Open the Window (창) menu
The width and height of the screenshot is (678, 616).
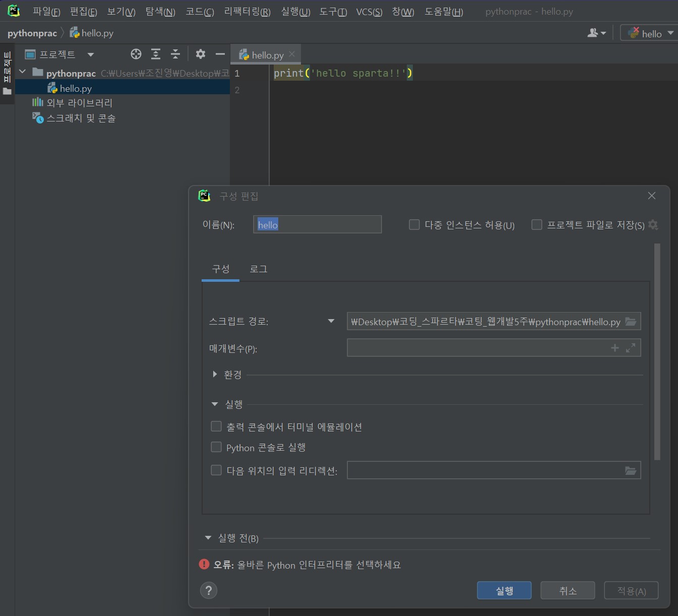[403, 12]
